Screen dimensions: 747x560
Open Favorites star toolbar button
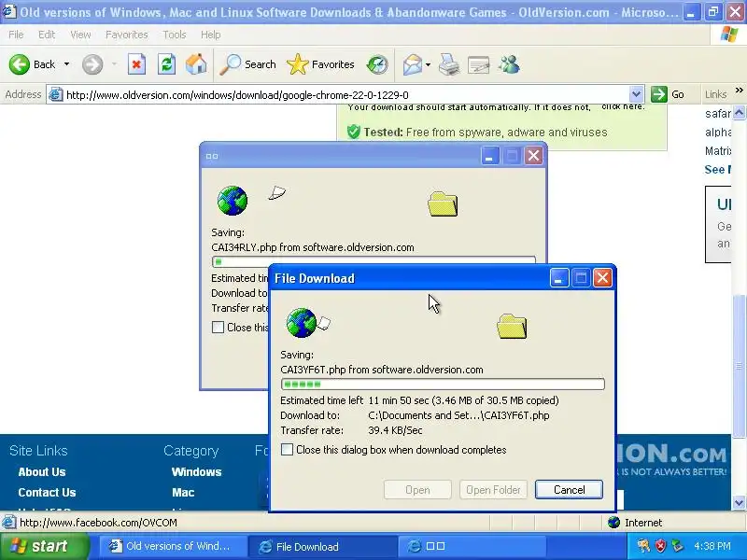(x=320, y=64)
